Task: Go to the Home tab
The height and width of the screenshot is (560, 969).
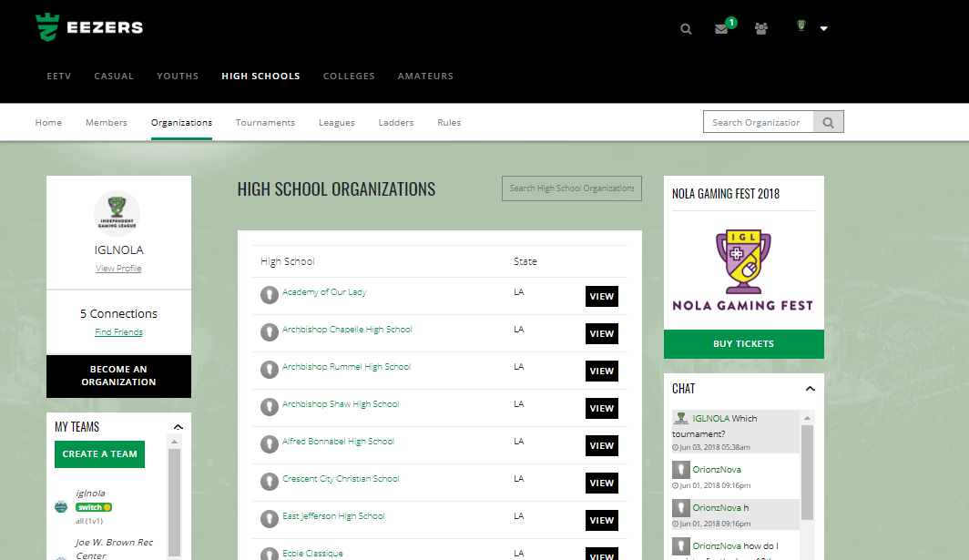Action: [x=48, y=122]
